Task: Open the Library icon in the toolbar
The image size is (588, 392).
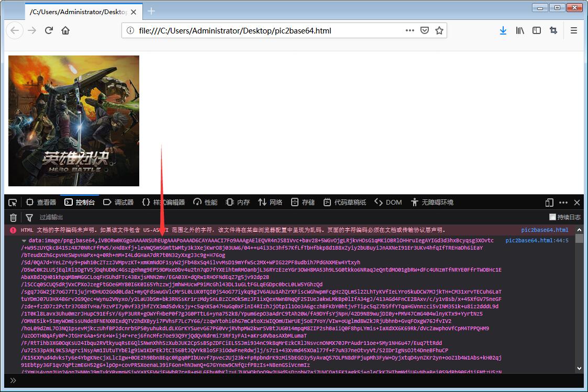Action: point(520,30)
